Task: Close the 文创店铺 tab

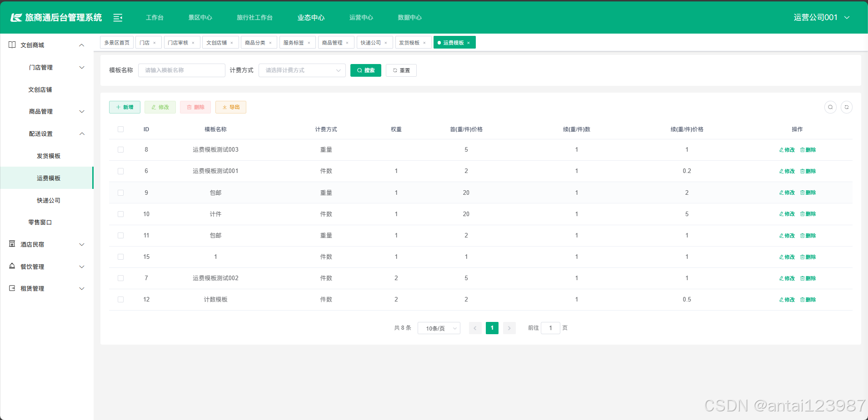Action: 232,43
